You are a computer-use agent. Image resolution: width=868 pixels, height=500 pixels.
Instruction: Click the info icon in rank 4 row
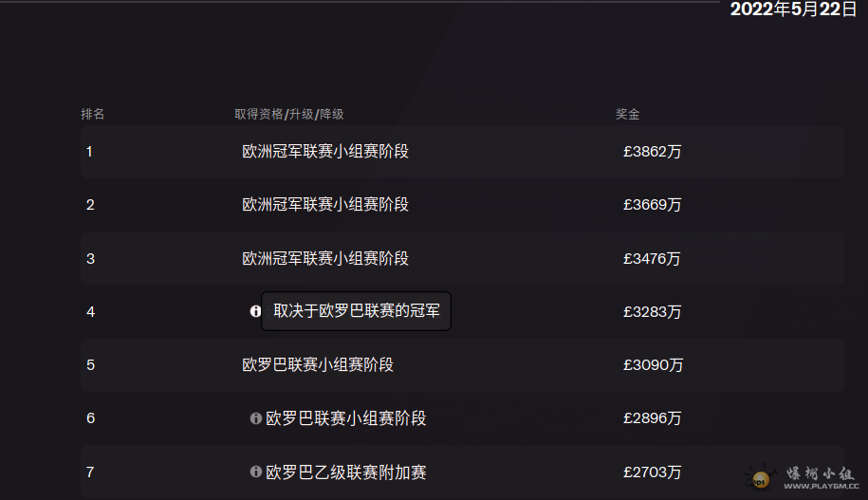pyautogui.click(x=255, y=311)
